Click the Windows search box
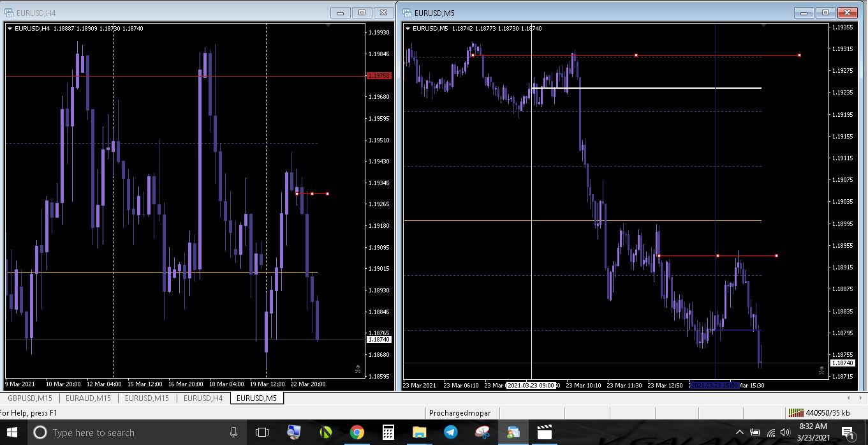 [134, 432]
